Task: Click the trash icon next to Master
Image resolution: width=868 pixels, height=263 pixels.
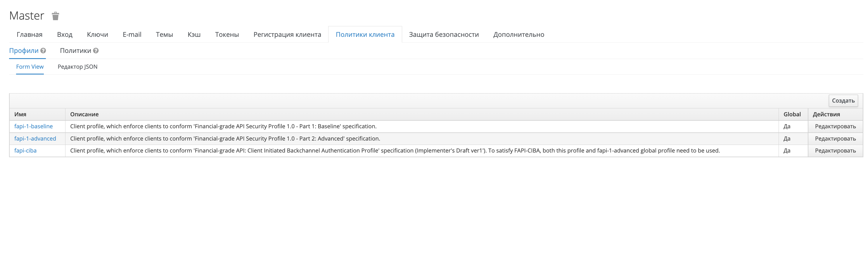Action: tap(56, 16)
